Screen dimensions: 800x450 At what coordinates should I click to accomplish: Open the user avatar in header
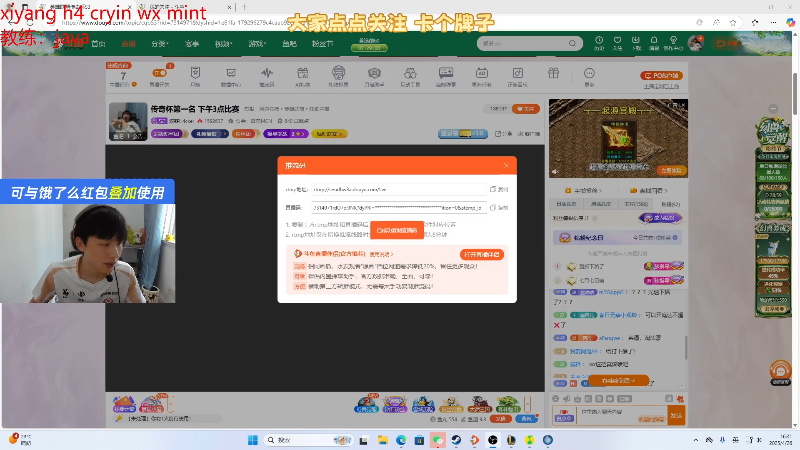[695, 43]
